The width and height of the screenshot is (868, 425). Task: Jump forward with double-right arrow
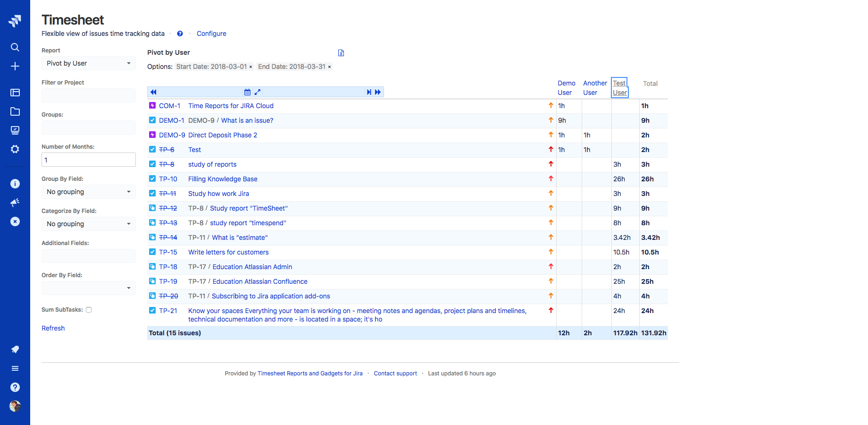[378, 92]
